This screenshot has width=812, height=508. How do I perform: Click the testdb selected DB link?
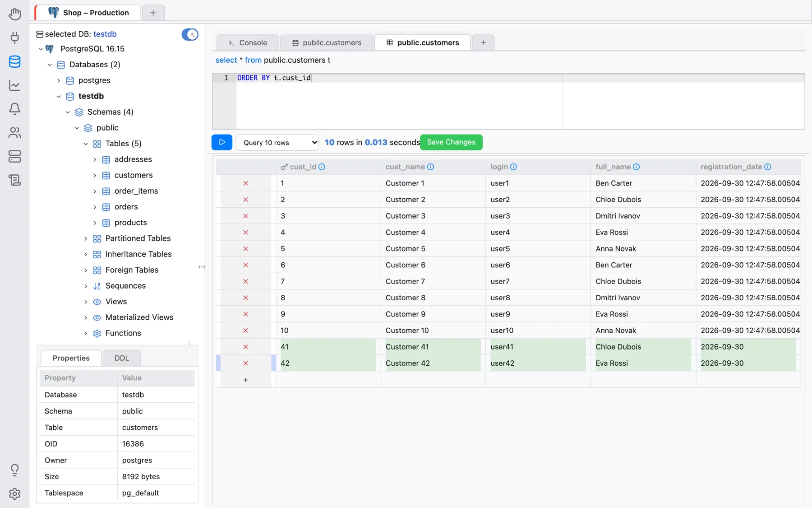click(x=105, y=34)
